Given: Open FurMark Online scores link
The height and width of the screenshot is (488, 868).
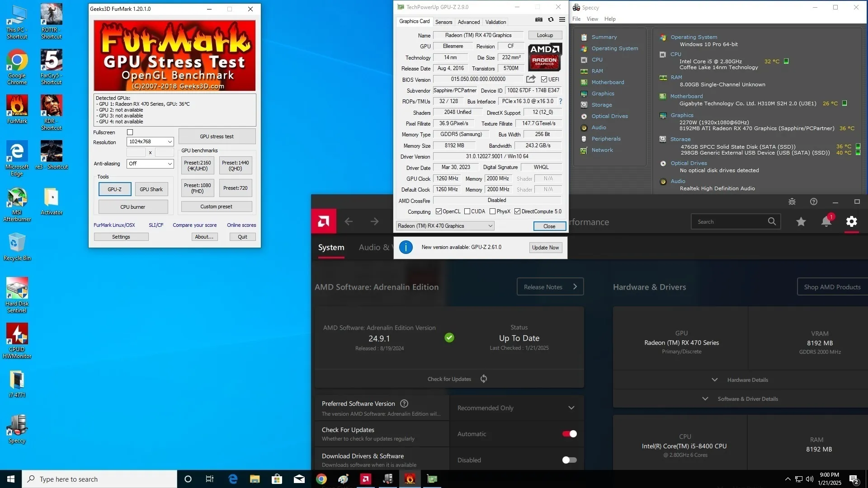Looking at the screenshot, I should tap(241, 225).
